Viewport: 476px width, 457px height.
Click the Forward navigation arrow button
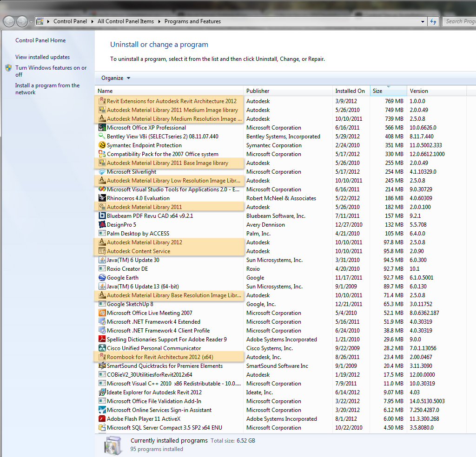22,21
